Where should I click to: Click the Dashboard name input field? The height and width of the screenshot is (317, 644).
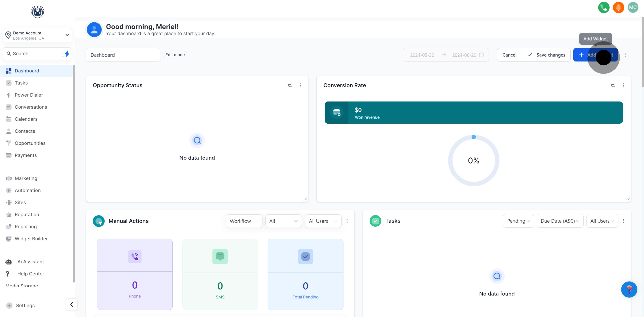[x=123, y=55]
